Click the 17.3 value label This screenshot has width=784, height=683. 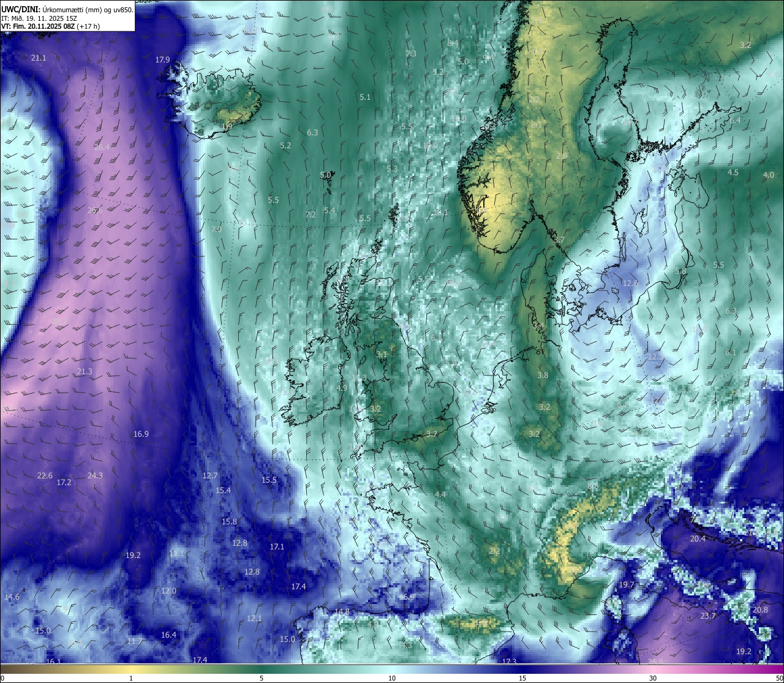(509, 662)
